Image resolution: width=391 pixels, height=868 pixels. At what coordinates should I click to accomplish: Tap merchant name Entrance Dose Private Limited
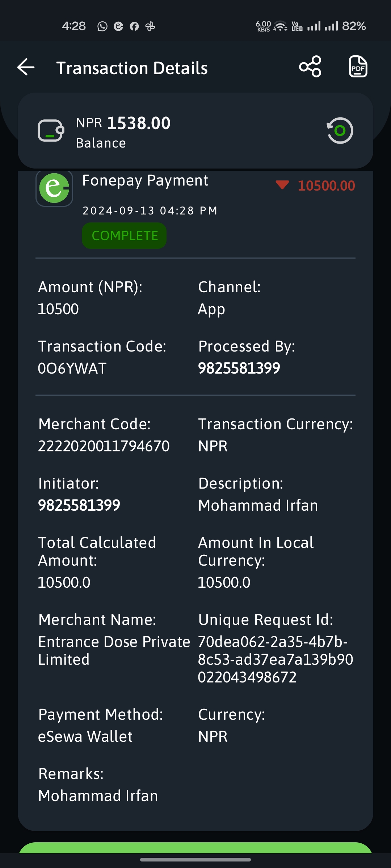(114, 650)
